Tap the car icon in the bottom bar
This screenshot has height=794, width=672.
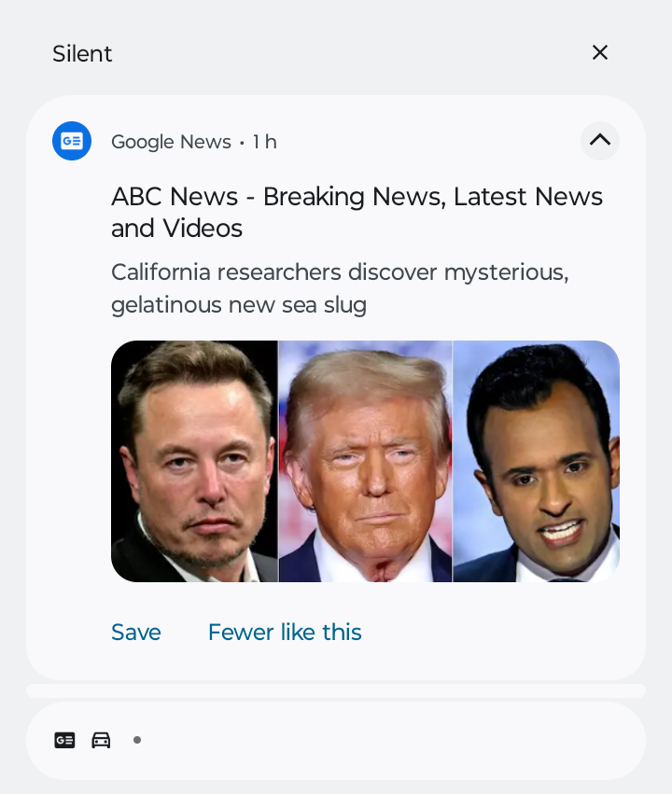pyautogui.click(x=101, y=740)
